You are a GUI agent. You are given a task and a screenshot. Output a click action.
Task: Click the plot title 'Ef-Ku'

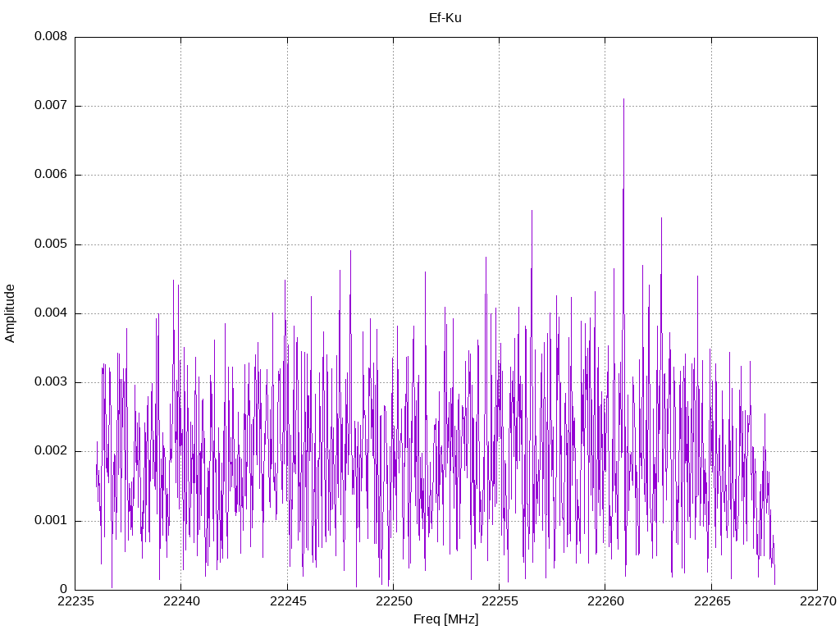pyautogui.click(x=445, y=18)
